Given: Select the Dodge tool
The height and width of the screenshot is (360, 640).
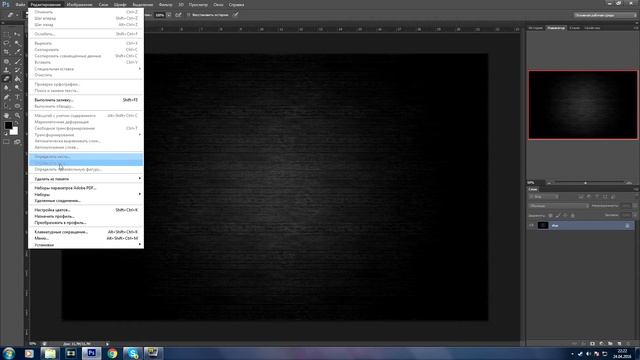Looking at the screenshot, I should [x=17, y=88].
